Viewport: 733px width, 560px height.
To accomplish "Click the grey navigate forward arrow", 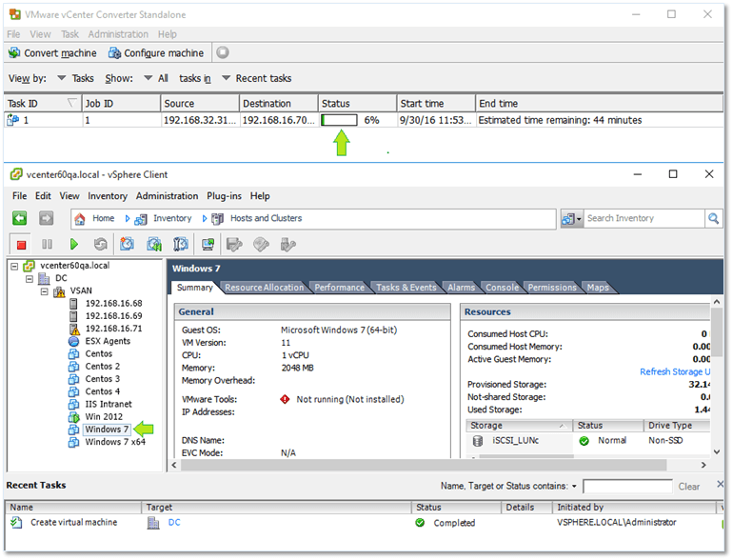I will [x=47, y=218].
